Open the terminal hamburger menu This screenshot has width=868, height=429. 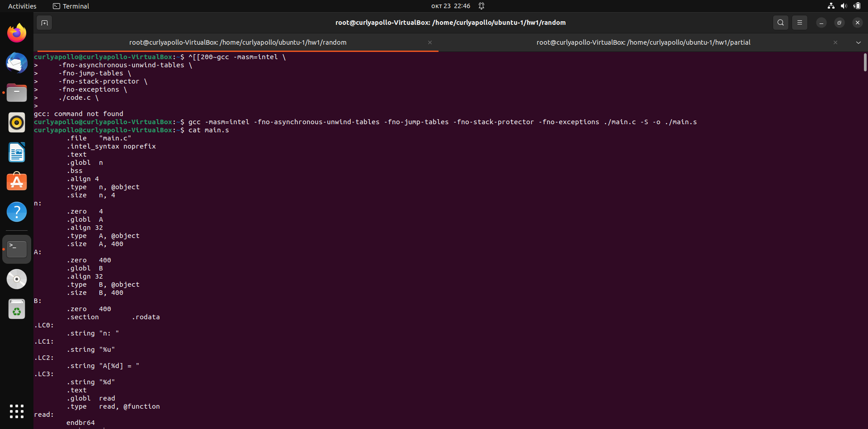pyautogui.click(x=799, y=23)
